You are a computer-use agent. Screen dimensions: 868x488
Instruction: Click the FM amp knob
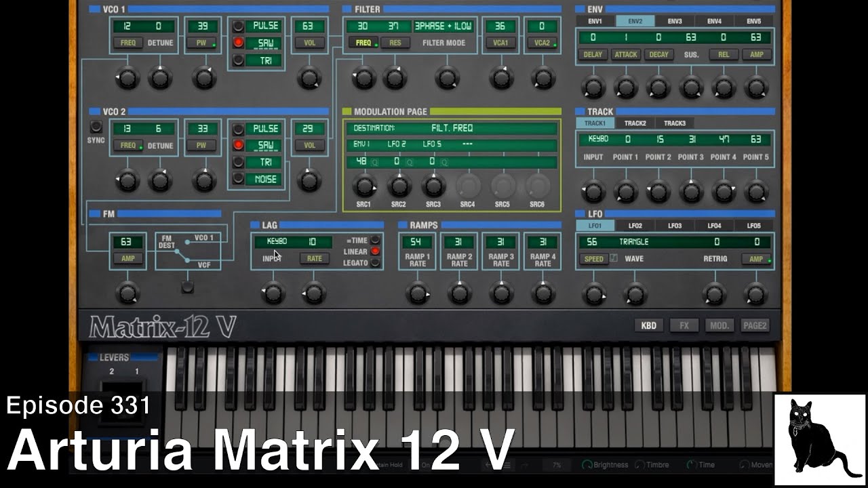[x=127, y=293]
